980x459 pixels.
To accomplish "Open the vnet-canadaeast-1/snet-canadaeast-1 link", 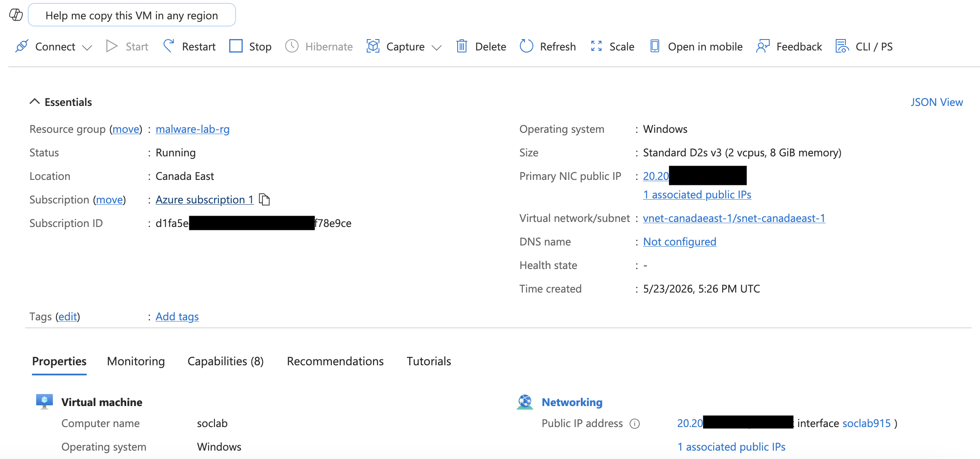I will click(734, 218).
